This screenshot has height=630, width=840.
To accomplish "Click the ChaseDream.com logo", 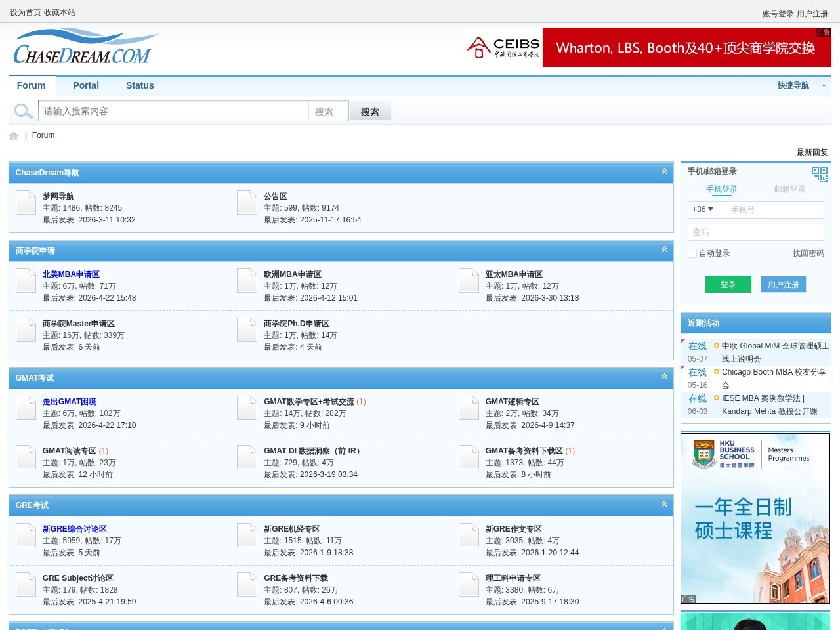I will (x=85, y=47).
